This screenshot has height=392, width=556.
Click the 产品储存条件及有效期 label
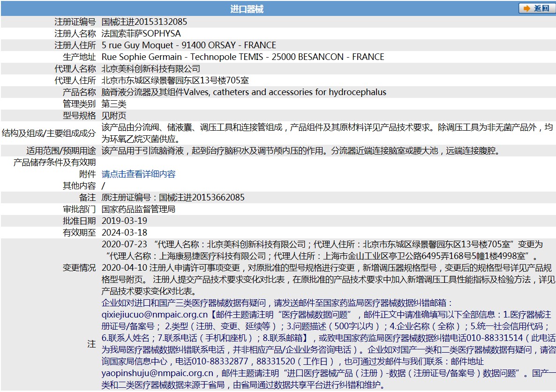click(54, 162)
